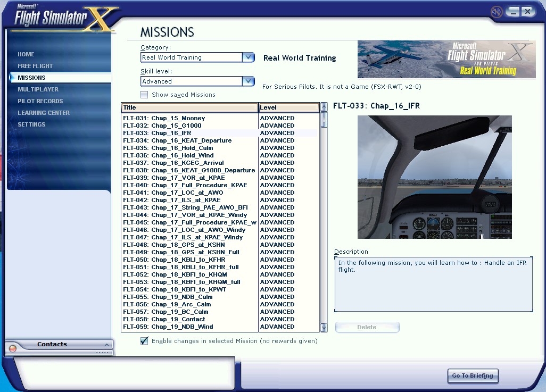Select mission FLT-059: Chap_19_NDB_Wind

point(220,327)
